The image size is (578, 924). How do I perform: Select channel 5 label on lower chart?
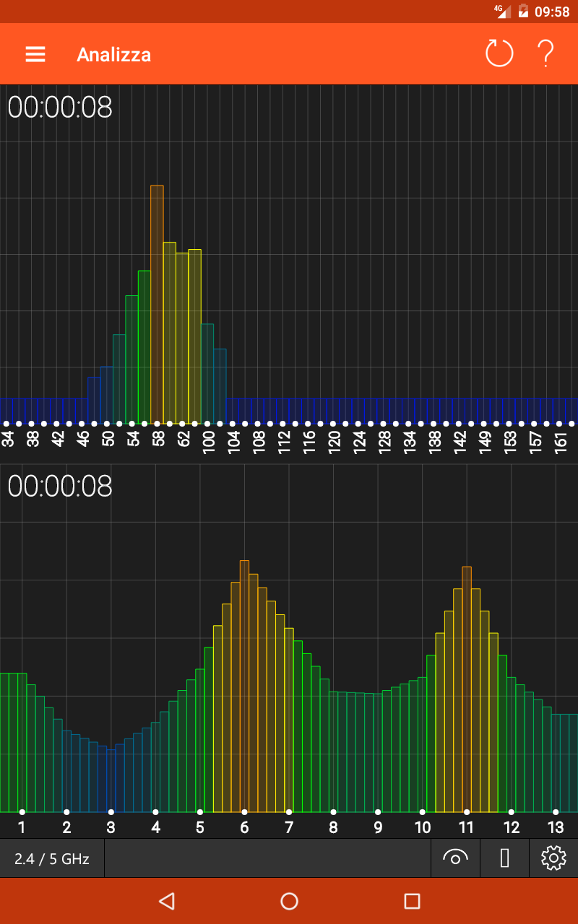coord(200,827)
